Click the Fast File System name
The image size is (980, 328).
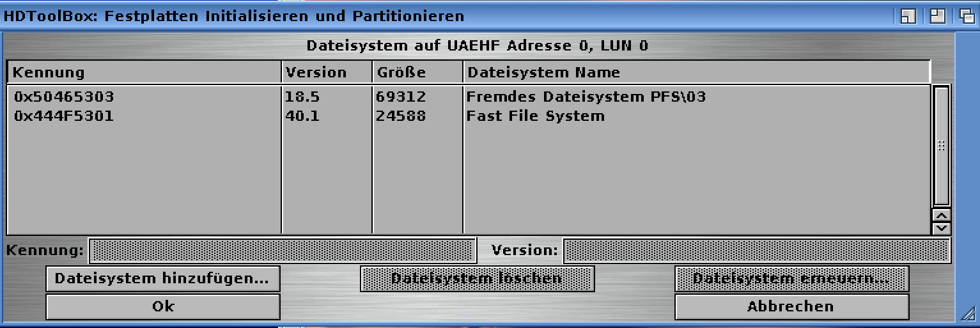[536, 116]
